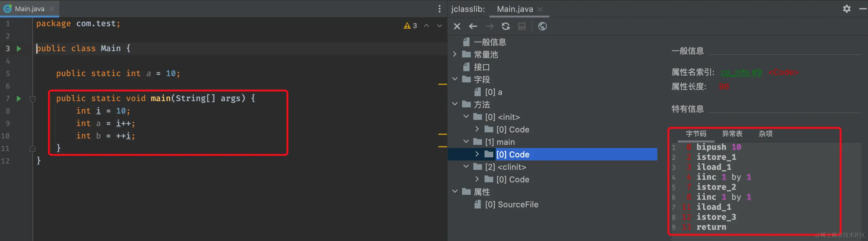Expand [0] Code under <init>
Image resolution: width=868 pixels, height=241 pixels.
(x=477, y=129)
